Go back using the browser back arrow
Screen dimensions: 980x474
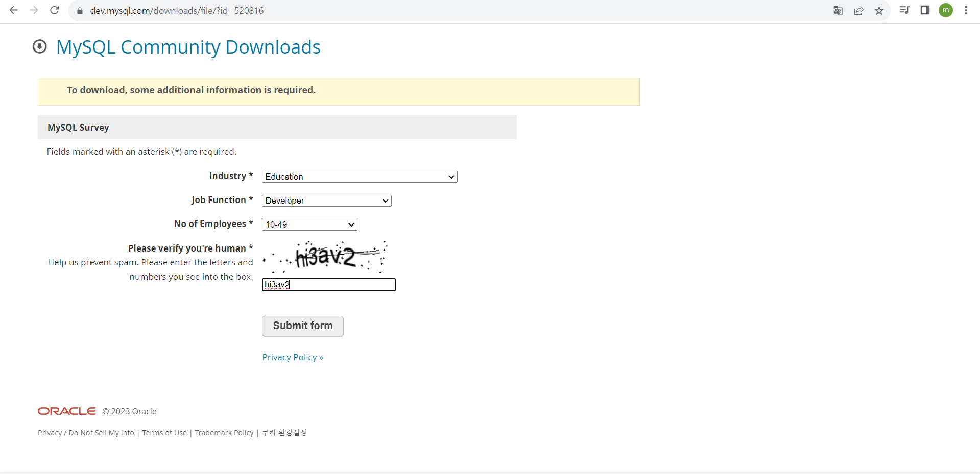click(x=14, y=10)
